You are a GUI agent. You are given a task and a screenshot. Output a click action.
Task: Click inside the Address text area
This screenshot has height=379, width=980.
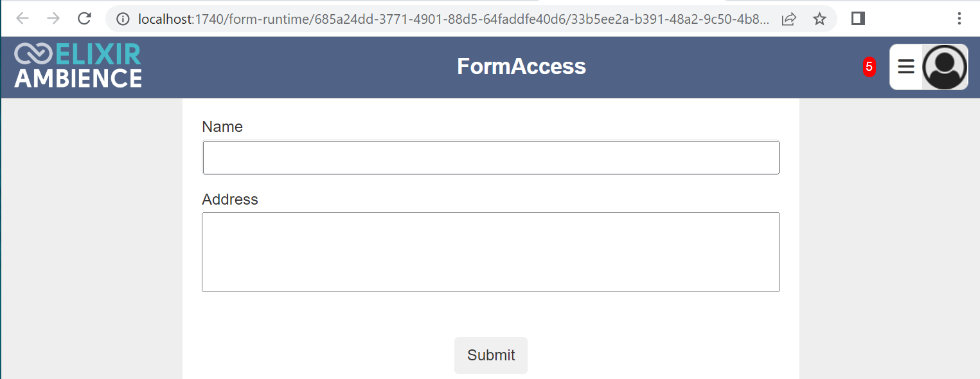[x=491, y=252]
